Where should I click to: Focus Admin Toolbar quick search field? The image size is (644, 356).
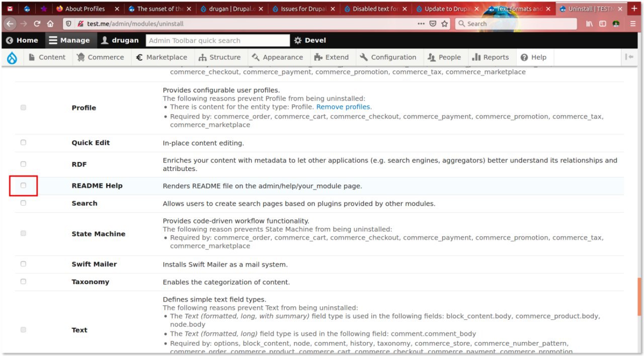218,41
